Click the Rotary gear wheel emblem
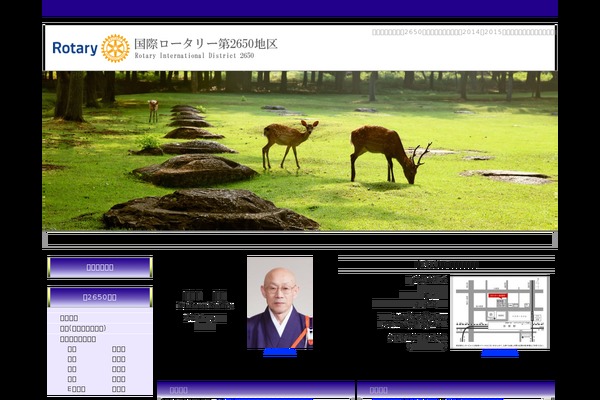This screenshot has height=400, width=600. (x=115, y=48)
